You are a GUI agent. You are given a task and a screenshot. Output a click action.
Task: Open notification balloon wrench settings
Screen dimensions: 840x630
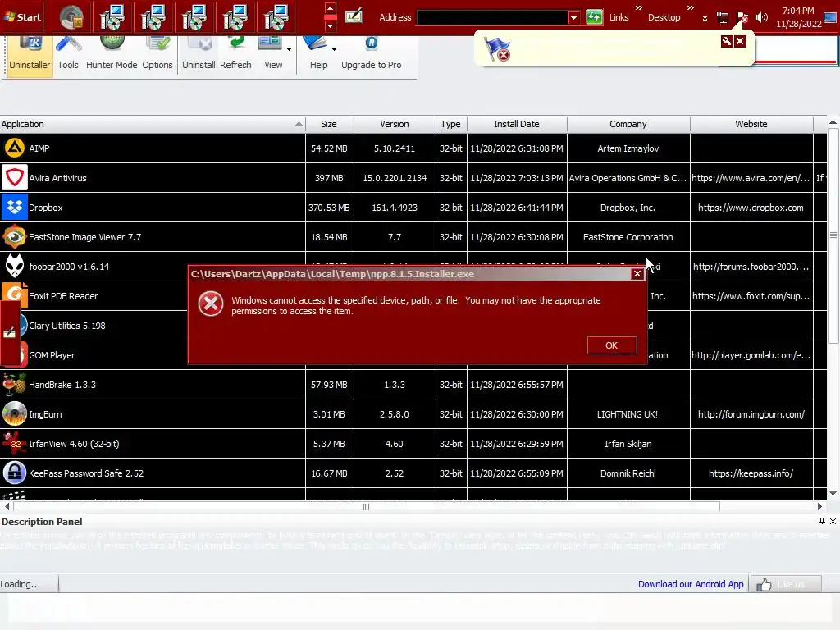tap(727, 41)
